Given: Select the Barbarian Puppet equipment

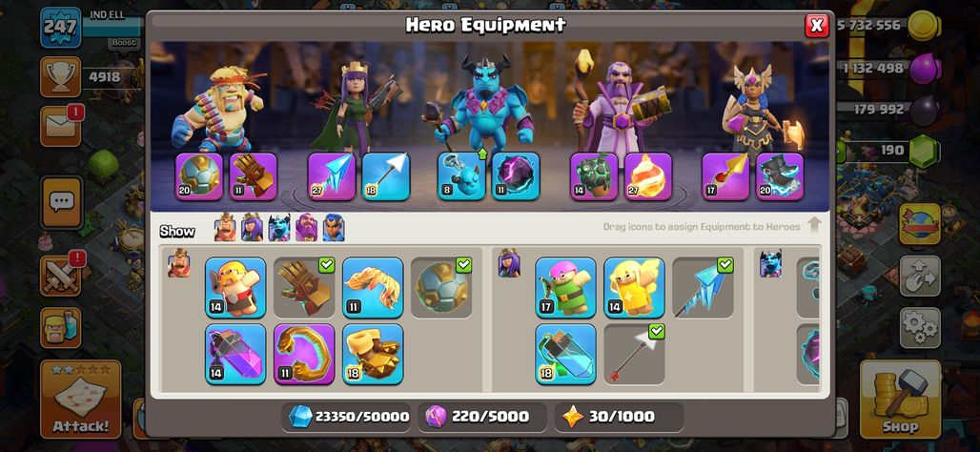Looking at the screenshot, I should [x=235, y=288].
